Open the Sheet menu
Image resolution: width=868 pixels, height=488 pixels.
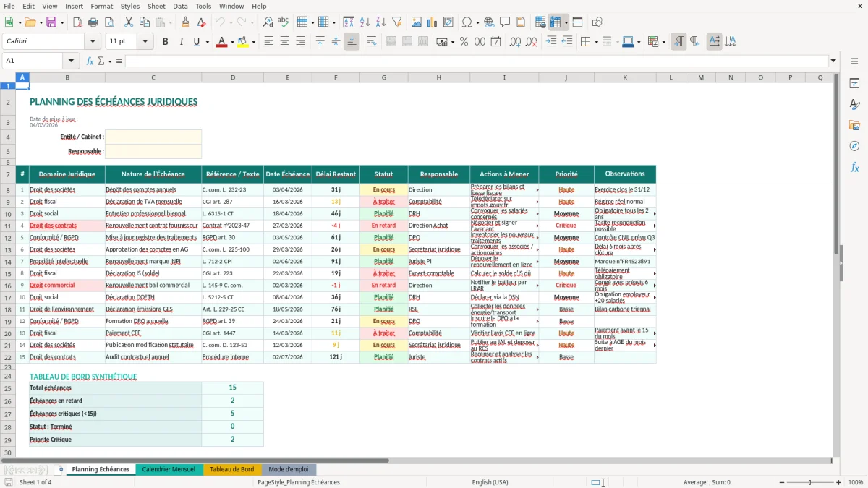click(x=156, y=6)
